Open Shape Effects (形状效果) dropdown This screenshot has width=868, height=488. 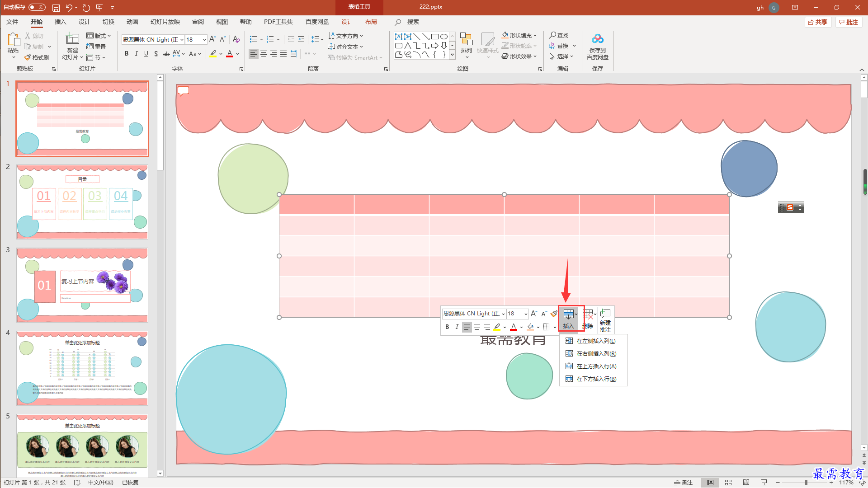coord(519,56)
